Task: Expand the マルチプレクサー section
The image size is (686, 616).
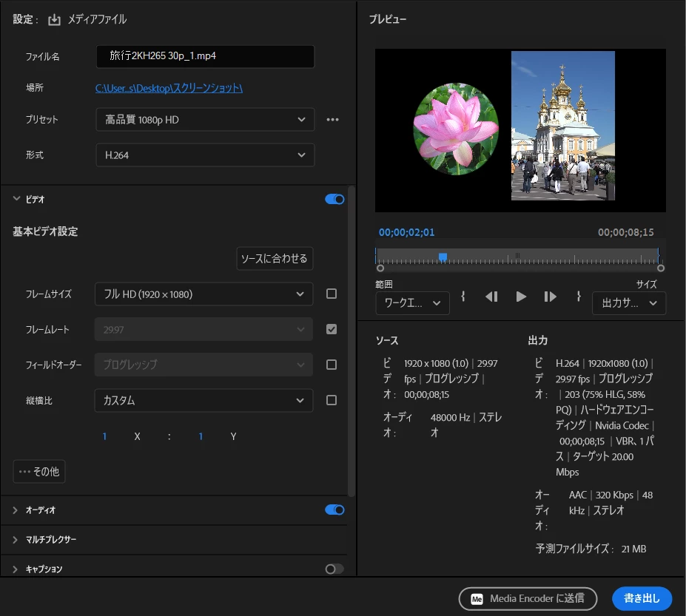Action: 16,540
